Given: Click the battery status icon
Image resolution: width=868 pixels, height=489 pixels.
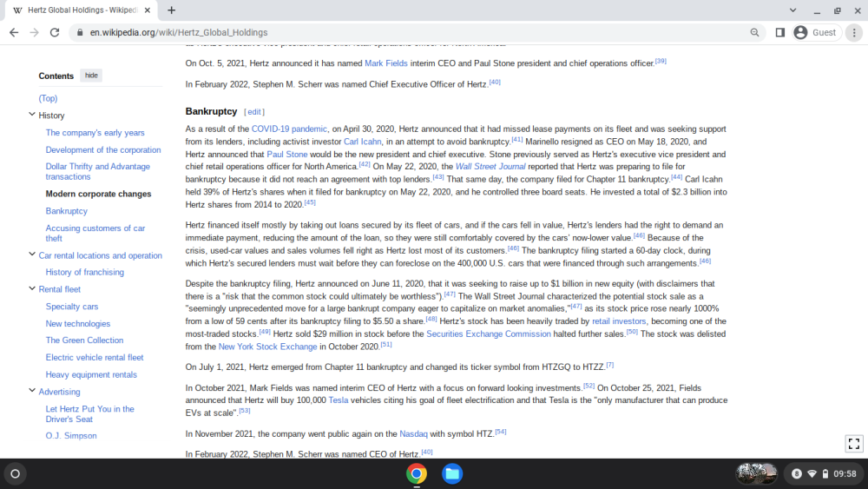Looking at the screenshot, I should coord(825,473).
